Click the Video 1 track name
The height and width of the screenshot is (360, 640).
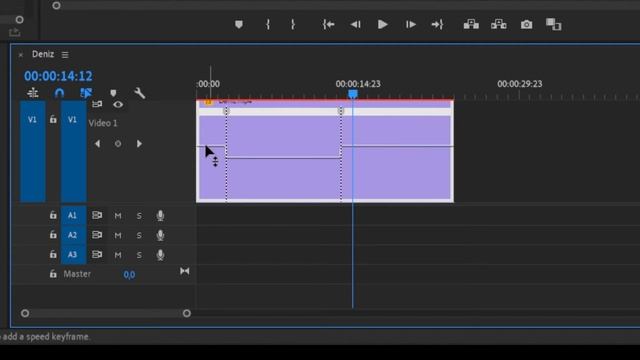[x=102, y=123]
